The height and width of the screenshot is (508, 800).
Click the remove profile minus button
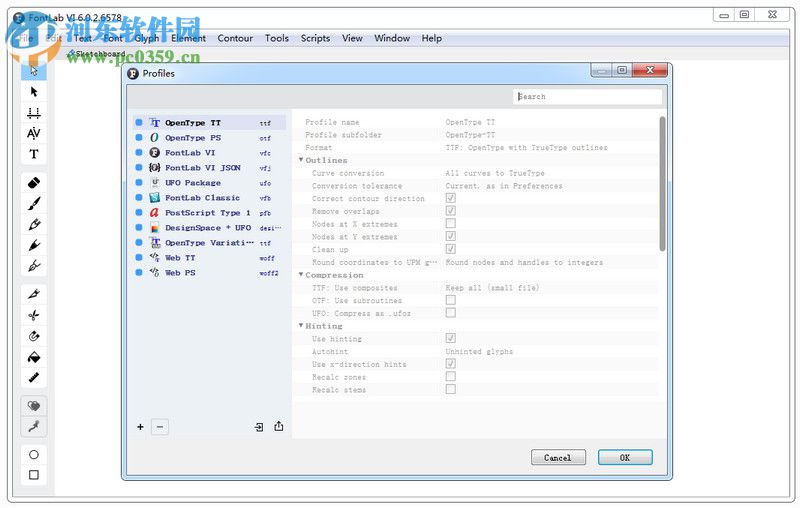click(160, 427)
